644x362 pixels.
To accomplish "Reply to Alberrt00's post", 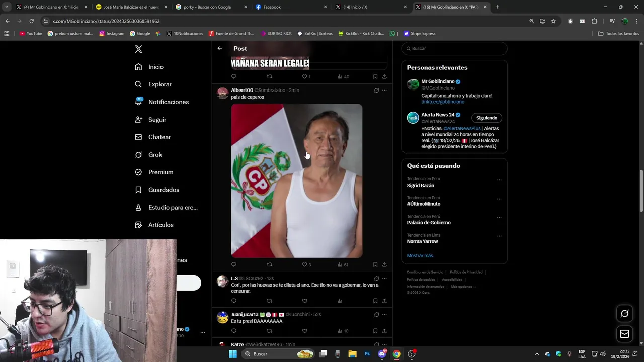I will [233, 264].
